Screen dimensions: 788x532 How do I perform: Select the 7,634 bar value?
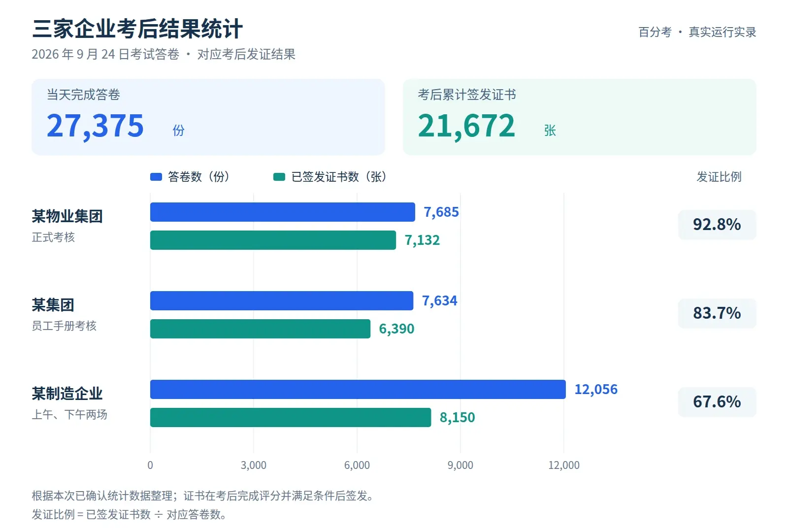(440, 301)
